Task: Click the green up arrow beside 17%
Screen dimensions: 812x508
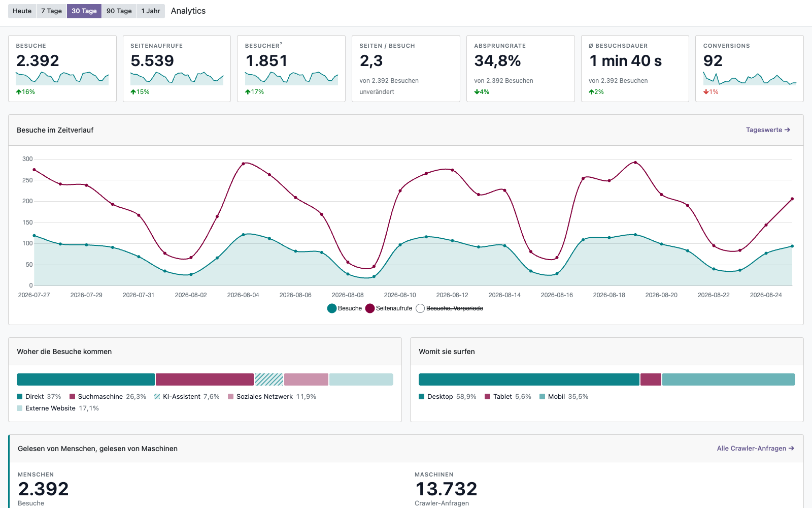Action: pos(248,92)
